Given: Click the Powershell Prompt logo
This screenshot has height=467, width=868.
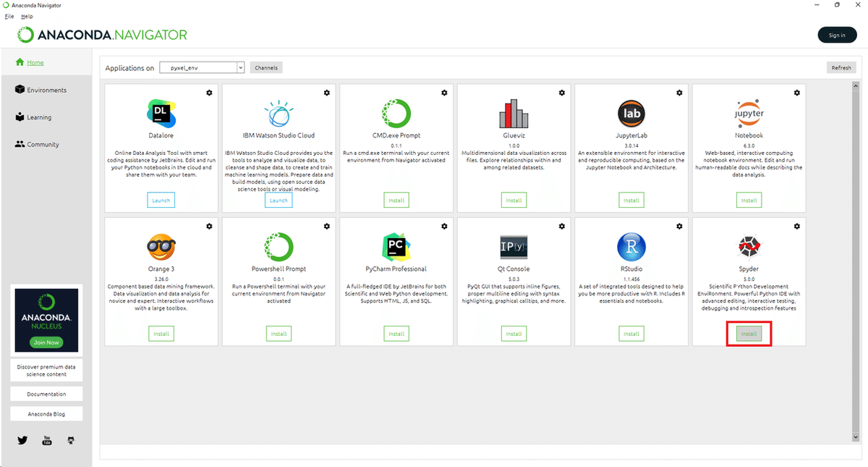Looking at the screenshot, I should 278,248.
